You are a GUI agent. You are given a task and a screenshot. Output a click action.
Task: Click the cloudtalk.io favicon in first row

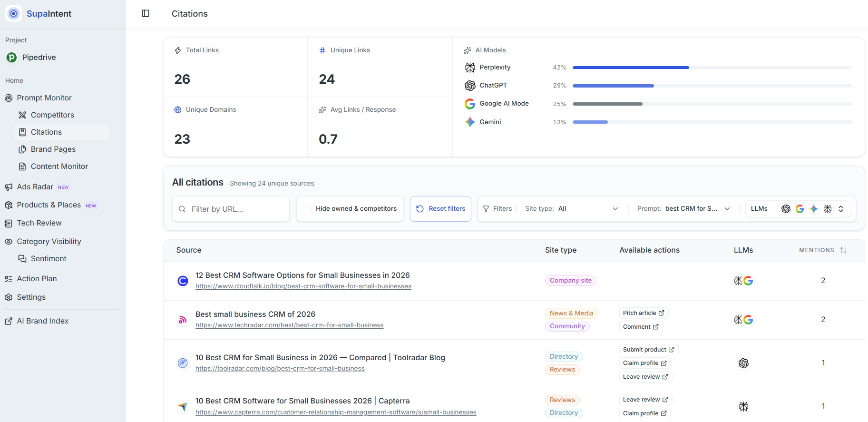tap(183, 281)
